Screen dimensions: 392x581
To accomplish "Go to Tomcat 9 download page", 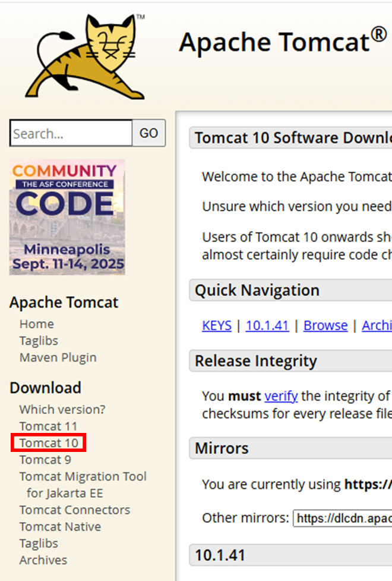I will pos(45,460).
